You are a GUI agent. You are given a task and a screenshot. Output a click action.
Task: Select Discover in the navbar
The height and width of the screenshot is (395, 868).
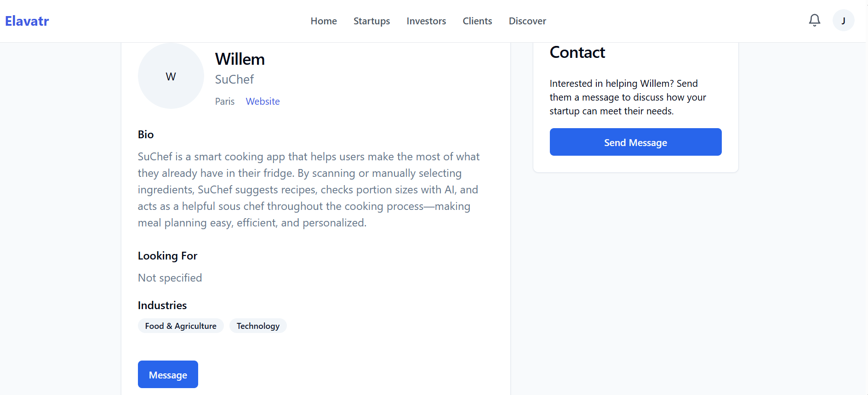[527, 21]
